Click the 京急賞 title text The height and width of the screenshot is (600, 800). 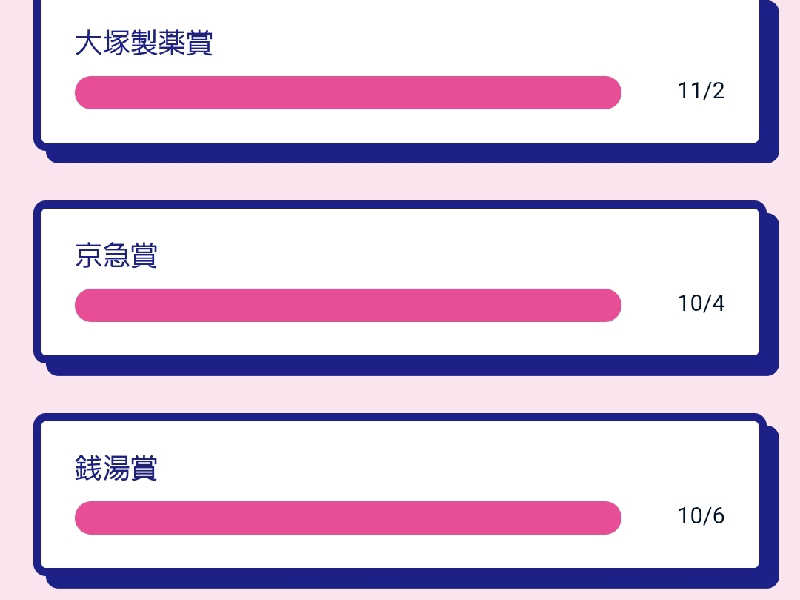[116, 256]
